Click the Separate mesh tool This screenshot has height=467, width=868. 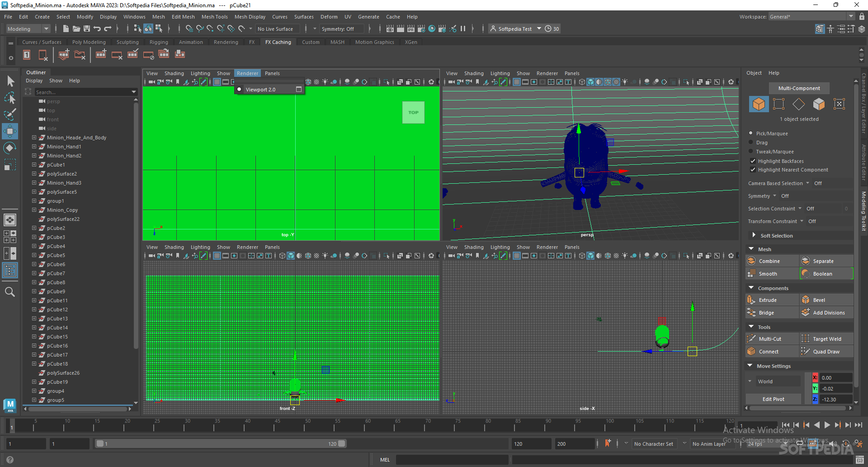coord(826,261)
